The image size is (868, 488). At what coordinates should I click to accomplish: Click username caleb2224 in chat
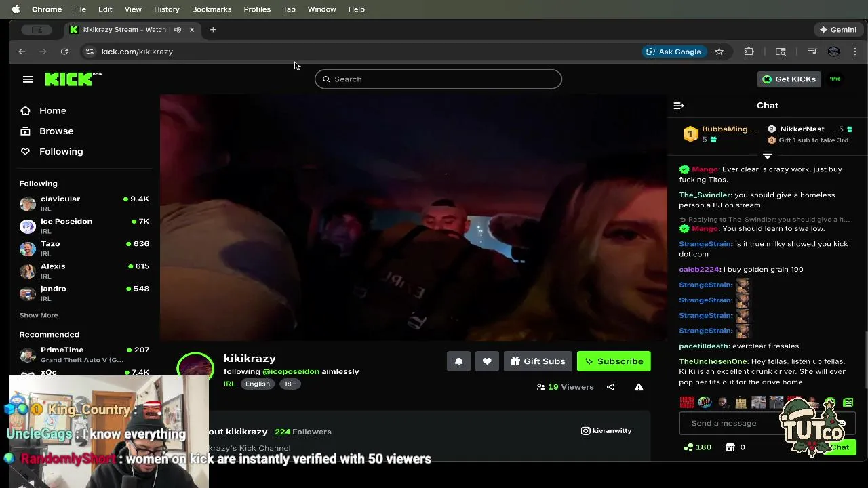point(699,270)
